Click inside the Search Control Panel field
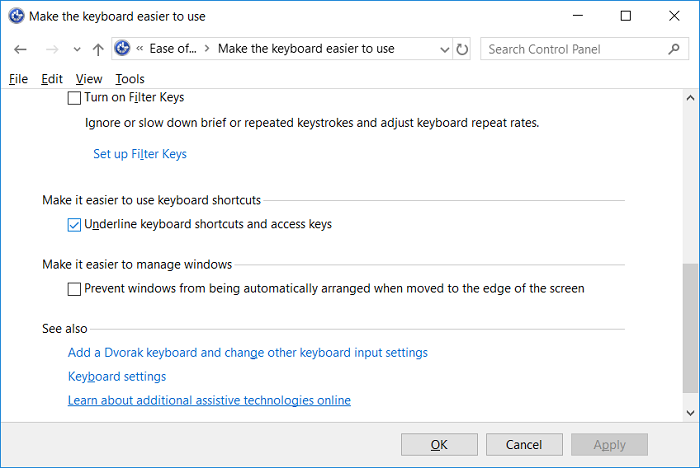This screenshot has height=468, width=700. [570, 49]
